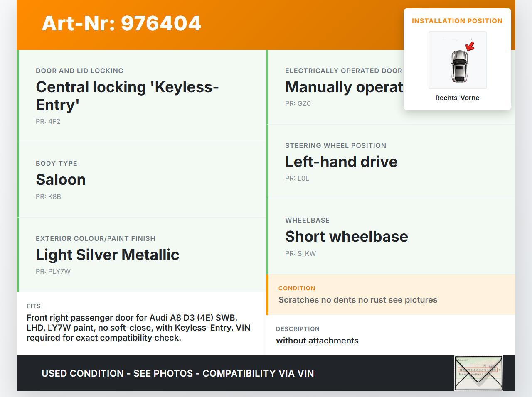Viewport: 532px width, 397px height.
Task: Click the Rechts-Vorne position label
Action: point(457,98)
